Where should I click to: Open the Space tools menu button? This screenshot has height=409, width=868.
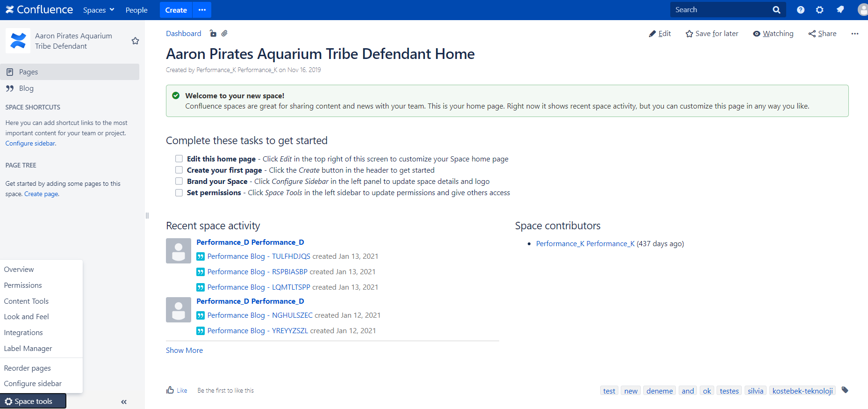(x=33, y=401)
